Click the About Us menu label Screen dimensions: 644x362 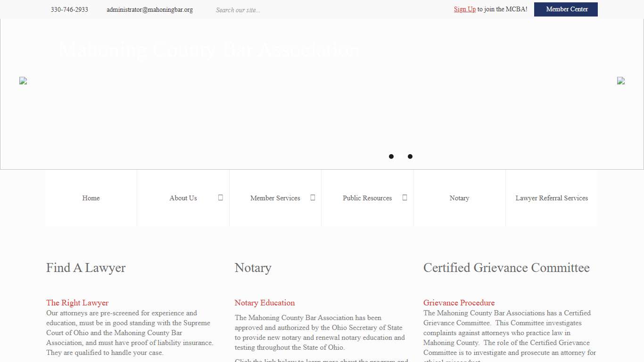[183, 198]
